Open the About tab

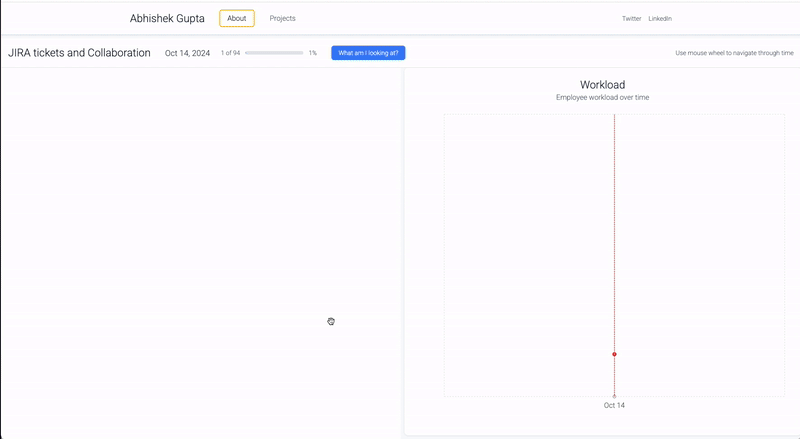coord(237,18)
